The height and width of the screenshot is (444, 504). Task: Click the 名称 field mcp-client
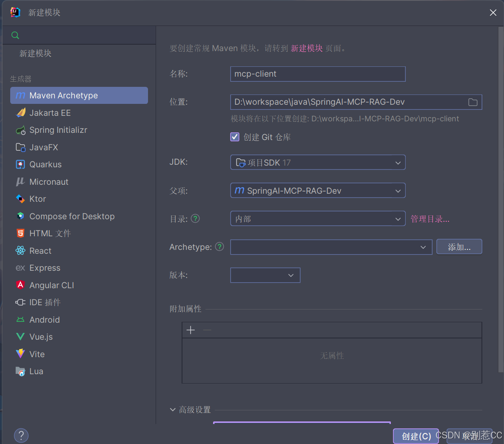[x=318, y=74]
